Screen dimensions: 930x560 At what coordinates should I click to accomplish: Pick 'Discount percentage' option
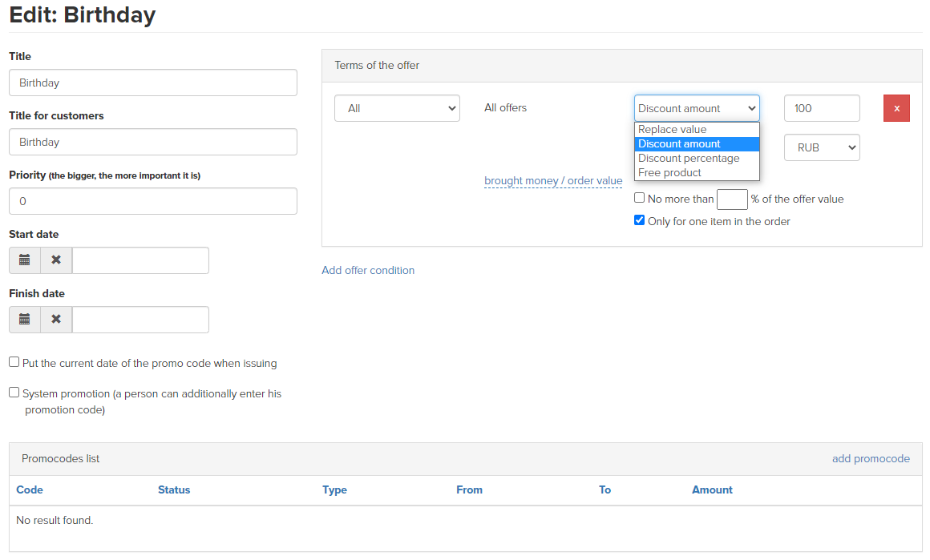point(697,158)
